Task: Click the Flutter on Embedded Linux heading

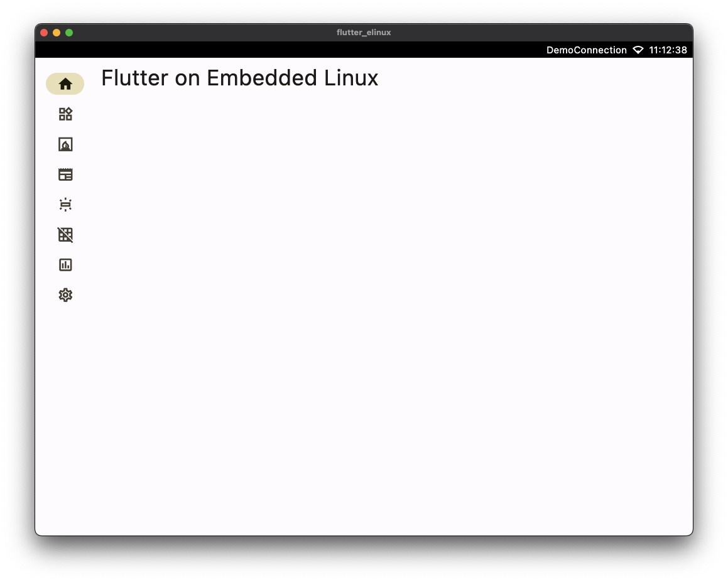Action: (239, 78)
